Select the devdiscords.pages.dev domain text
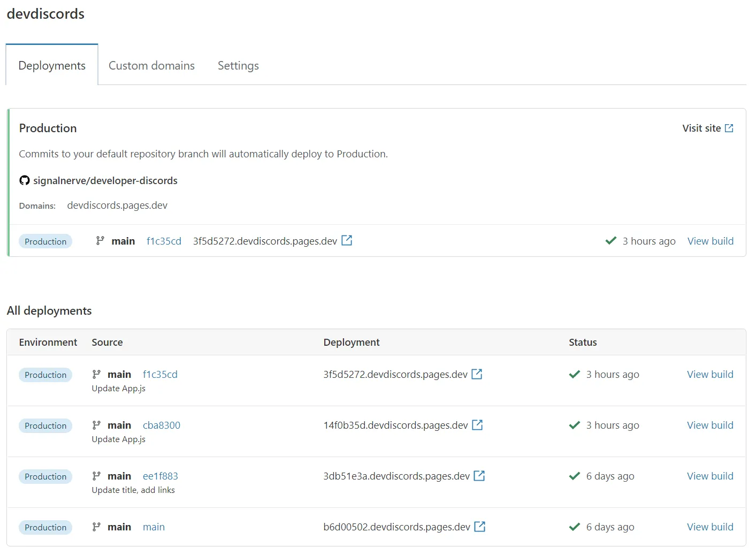 [117, 205]
